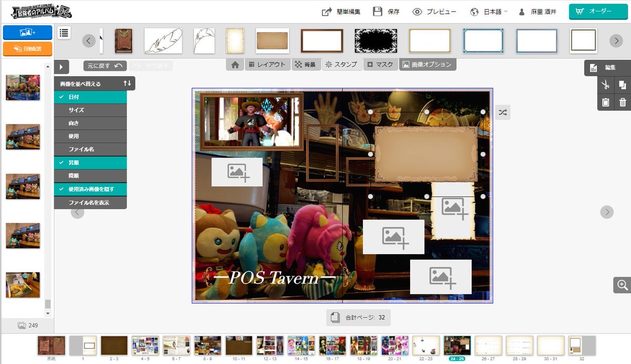This screenshot has width=631, height=364.
Task: Go to next spread arrow
Action: click(x=607, y=212)
